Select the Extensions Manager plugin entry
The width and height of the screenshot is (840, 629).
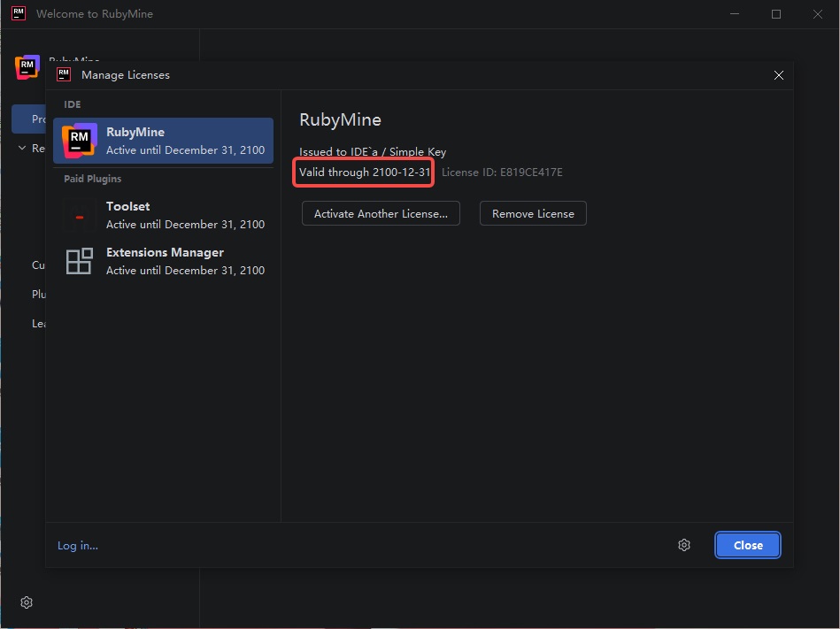point(163,261)
